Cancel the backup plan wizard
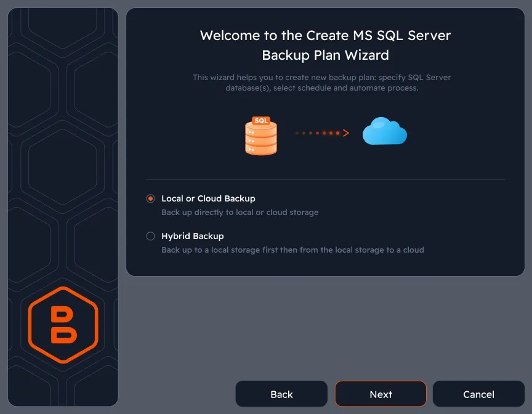Image resolution: width=532 pixels, height=414 pixels. click(478, 394)
